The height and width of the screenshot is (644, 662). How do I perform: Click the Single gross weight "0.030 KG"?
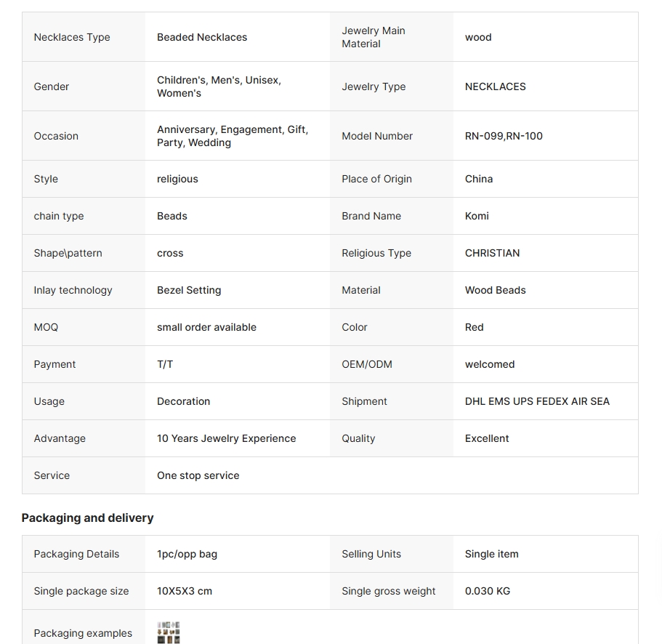(488, 591)
